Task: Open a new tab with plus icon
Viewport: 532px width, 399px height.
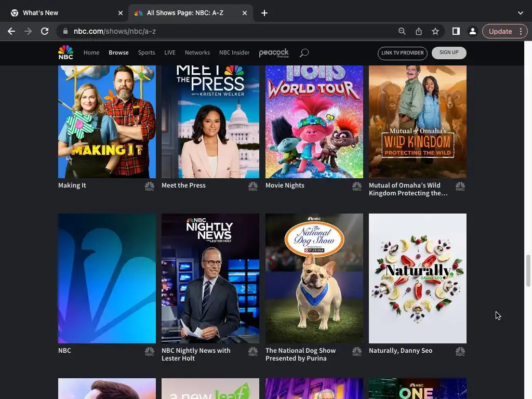Action: (264, 13)
